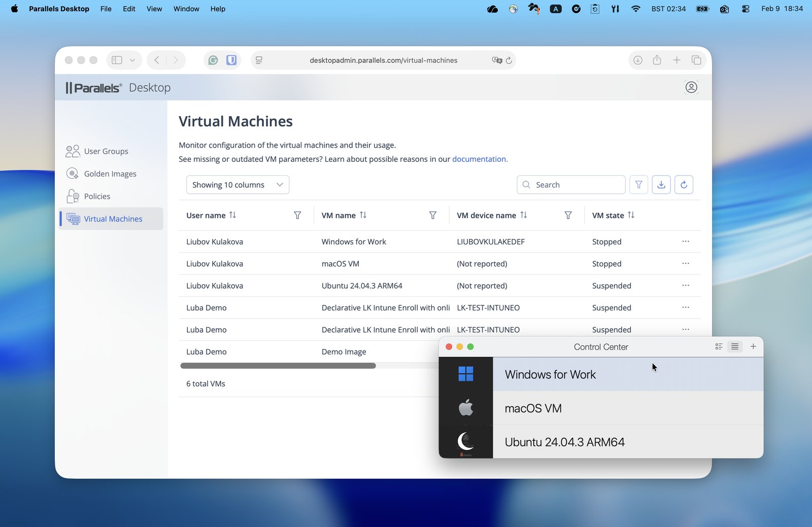Expand the Showing 10 columns dropdown
The height and width of the screenshot is (527, 812).
(238, 185)
